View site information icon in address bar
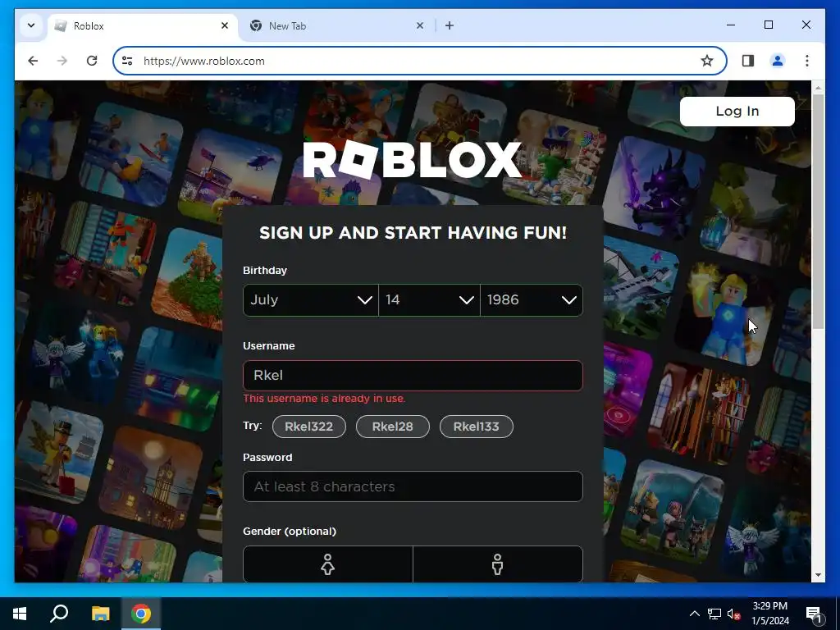This screenshot has height=630, width=840. click(127, 61)
